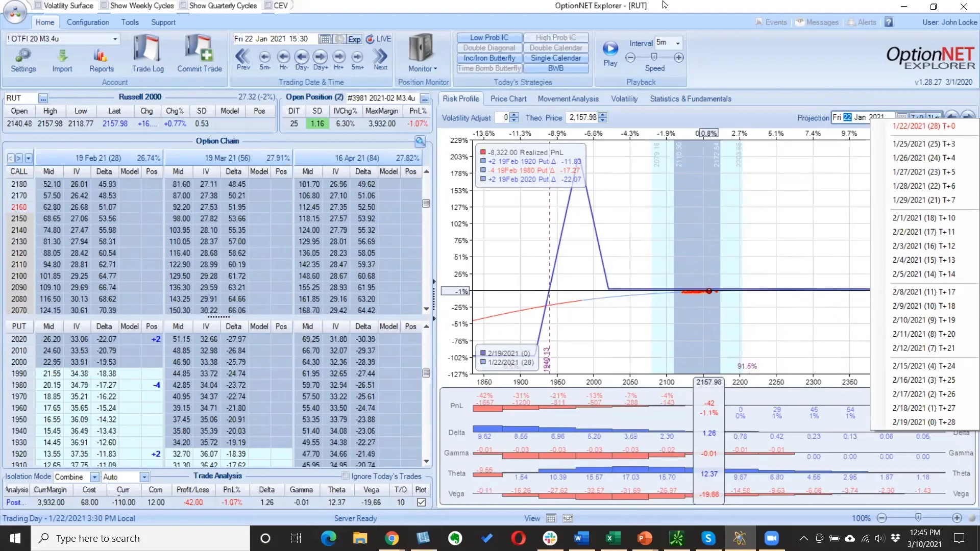
Task: Open the option chain search icon
Action: 420,141
